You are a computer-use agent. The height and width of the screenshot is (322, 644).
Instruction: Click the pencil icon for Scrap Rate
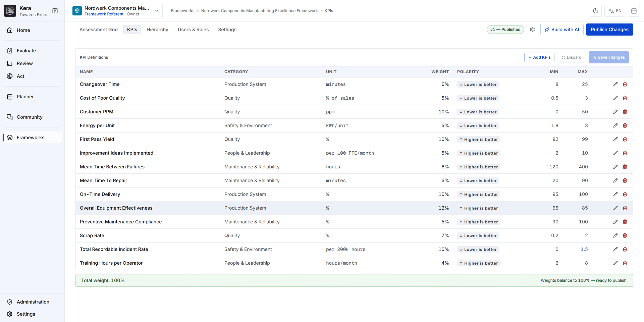(x=615, y=235)
